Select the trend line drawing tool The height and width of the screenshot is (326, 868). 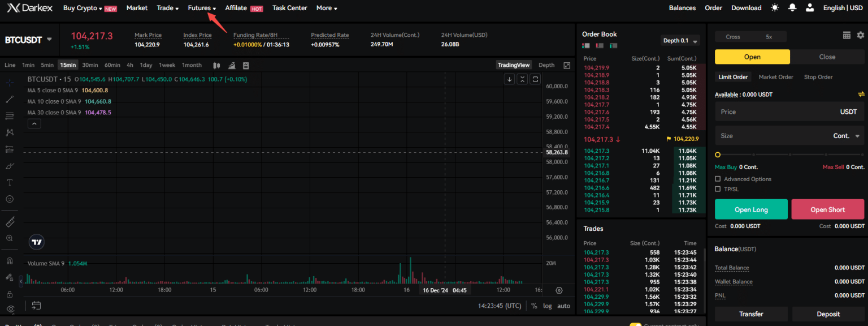(x=9, y=100)
